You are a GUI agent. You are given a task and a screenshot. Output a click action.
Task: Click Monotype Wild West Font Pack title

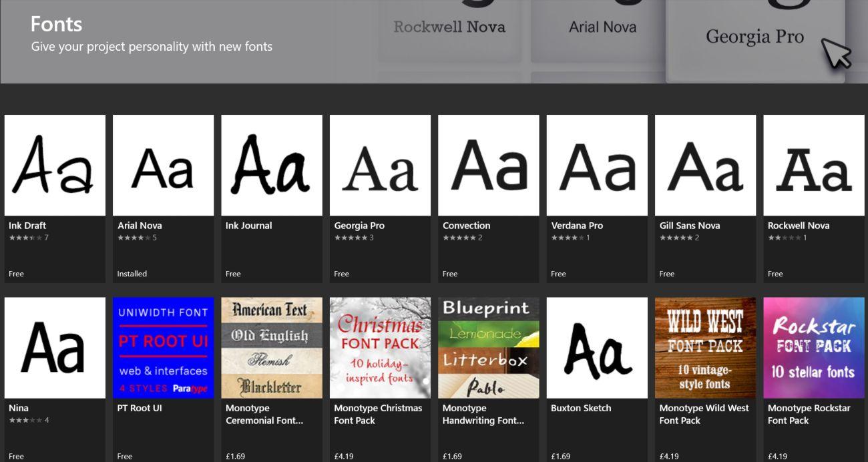coord(704,415)
